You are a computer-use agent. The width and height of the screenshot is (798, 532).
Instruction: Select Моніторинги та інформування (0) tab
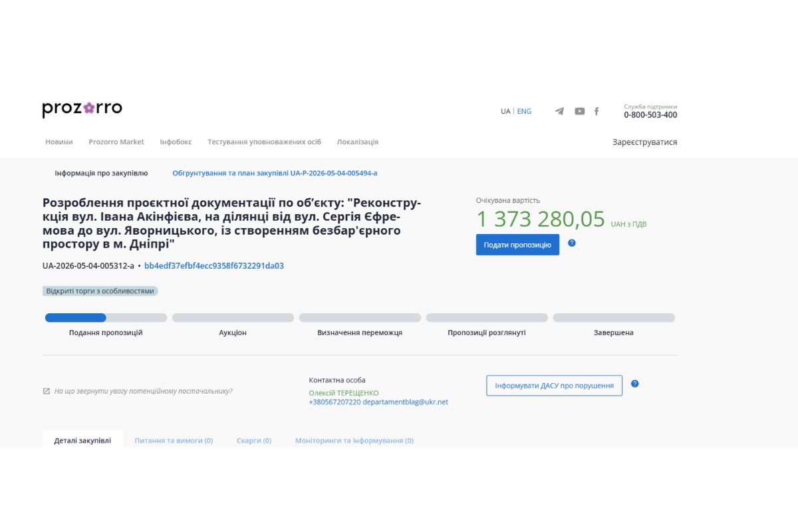coord(354,440)
